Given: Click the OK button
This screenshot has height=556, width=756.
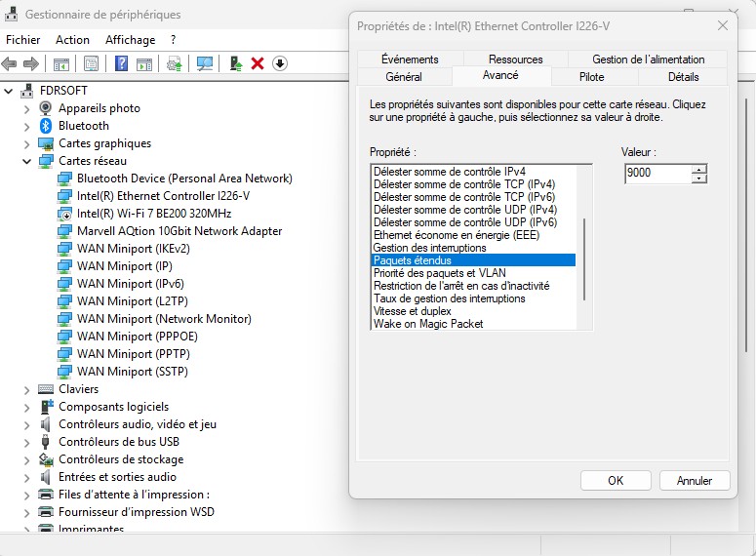Looking at the screenshot, I should (x=615, y=481).
